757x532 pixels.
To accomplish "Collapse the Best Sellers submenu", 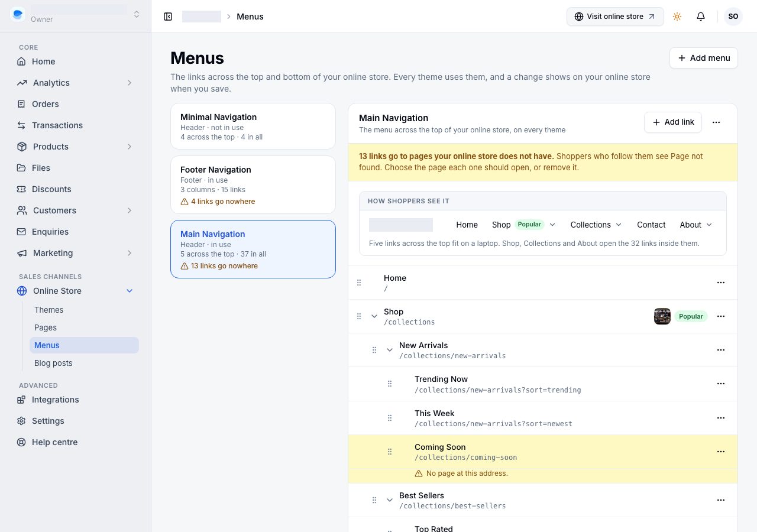I will tap(390, 500).
